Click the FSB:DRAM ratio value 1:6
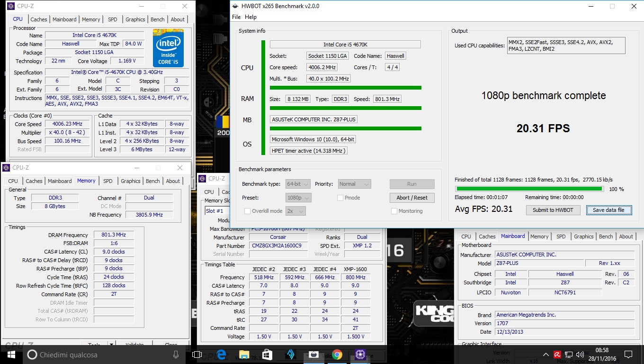644x364 pixels. (114, 243)
